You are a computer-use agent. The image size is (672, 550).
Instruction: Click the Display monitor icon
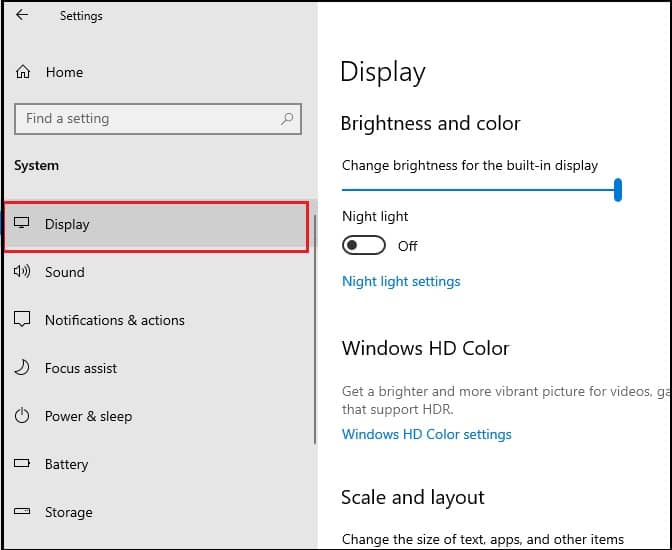pyautogui.click(x=22, y=223)
